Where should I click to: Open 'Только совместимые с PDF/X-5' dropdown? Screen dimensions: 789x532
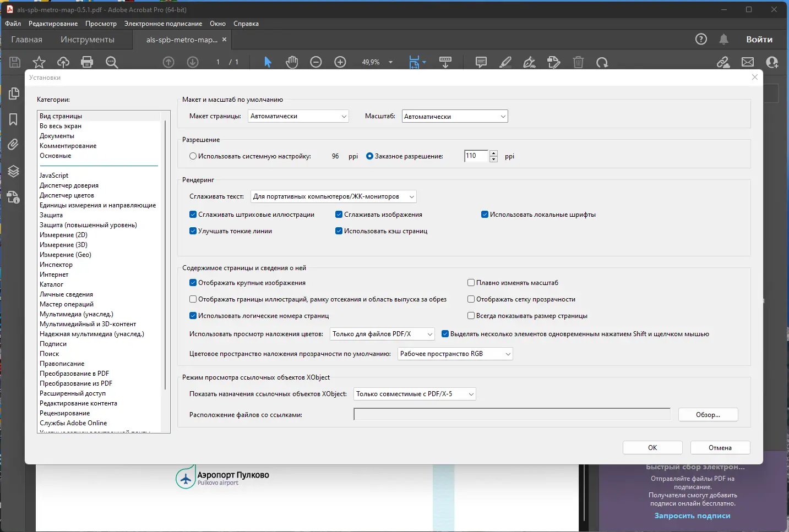415,394
